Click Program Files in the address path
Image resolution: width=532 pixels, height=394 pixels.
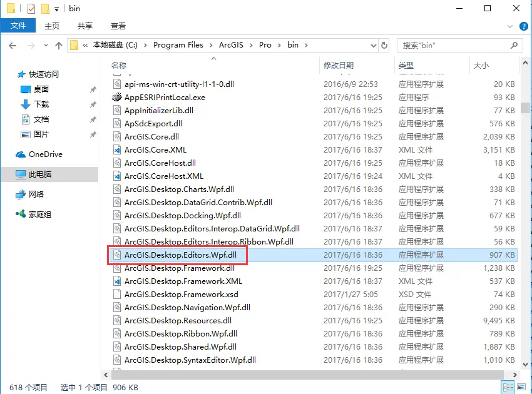(178, 45)
